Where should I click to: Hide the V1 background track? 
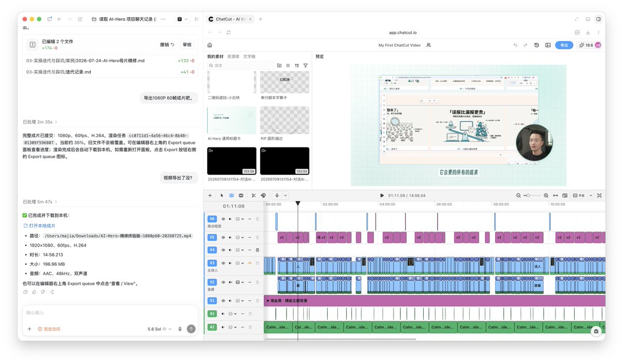[223, 301]
